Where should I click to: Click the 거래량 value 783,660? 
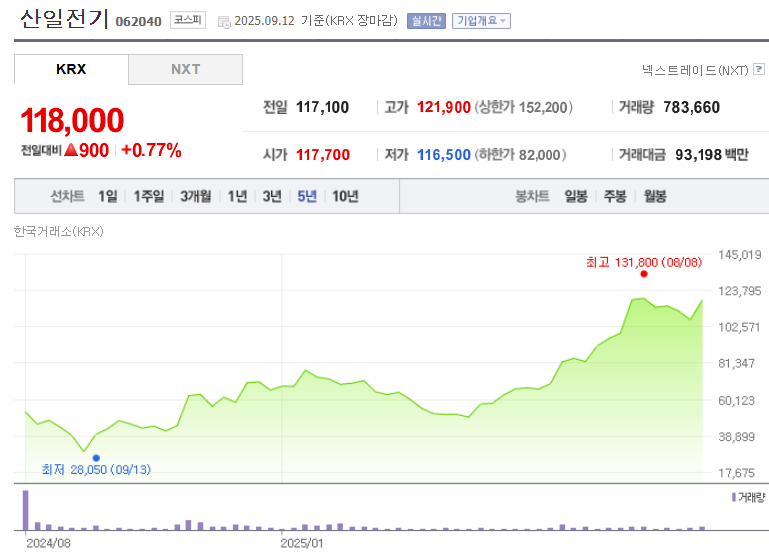692,107
